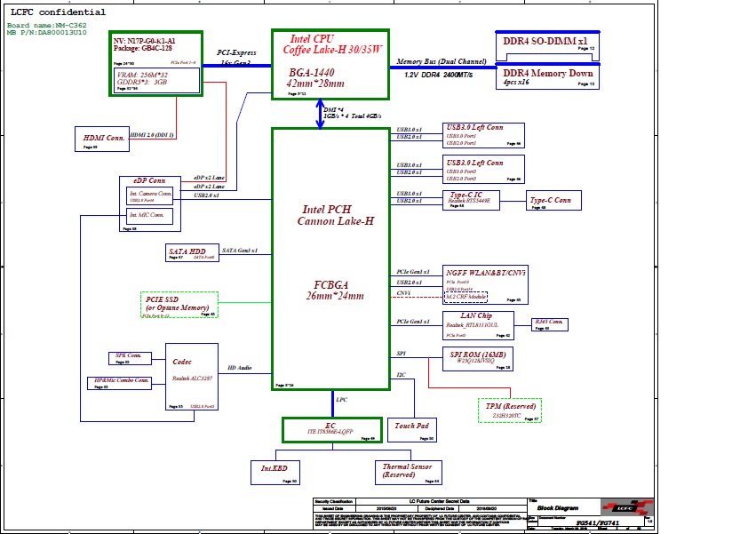Click the VRAM: 256M*32 text
The height and width of the screenshot is (534, 756).
(x=142, y=75)
